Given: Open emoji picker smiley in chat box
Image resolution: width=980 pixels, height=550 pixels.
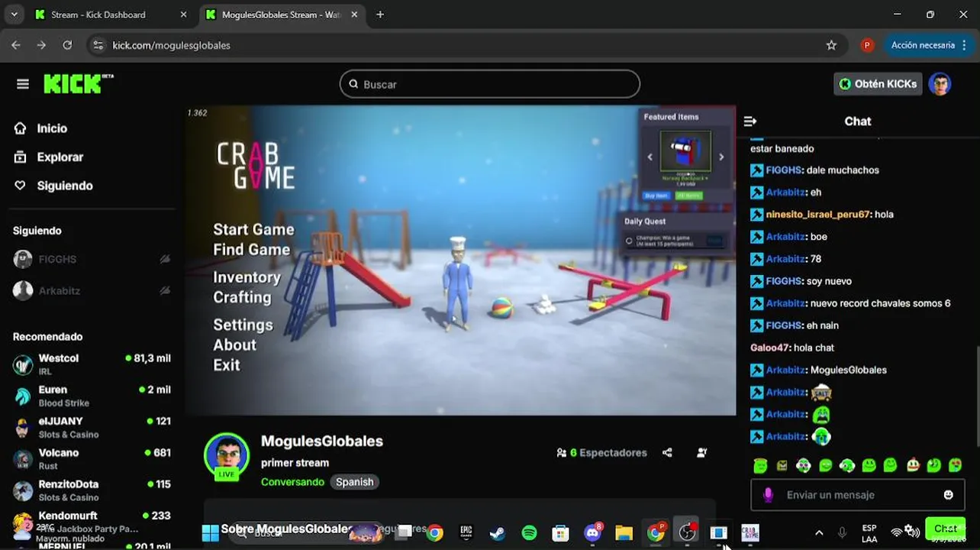Looking at the screenshot, I should [948, 495].
